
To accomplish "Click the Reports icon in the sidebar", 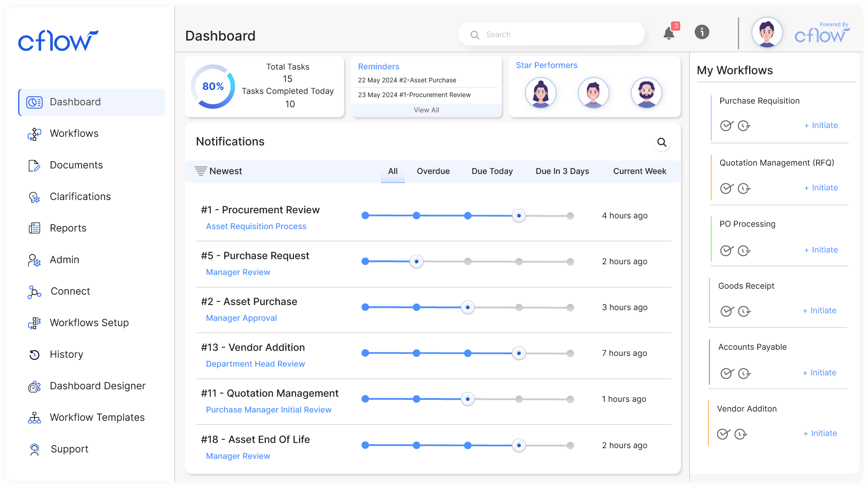I will click(x=34, y=228).
